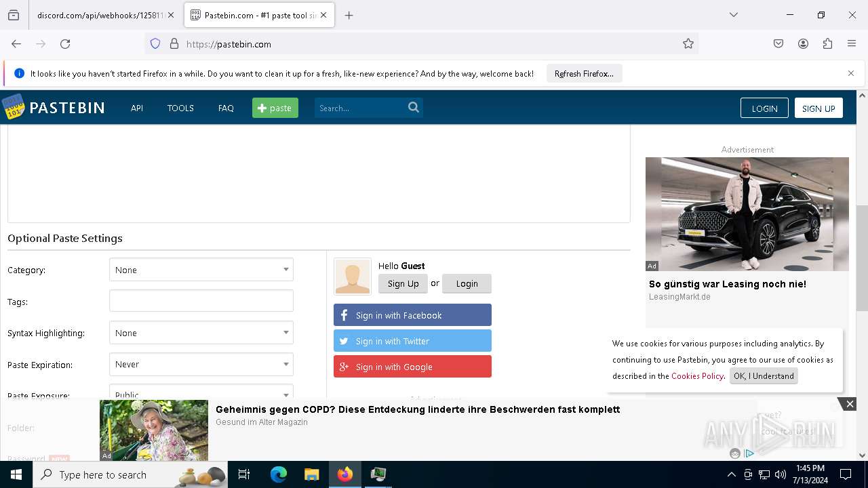Focus the Tags input field
The height and width of the screenshot is (488, 868).
point(201,301)
